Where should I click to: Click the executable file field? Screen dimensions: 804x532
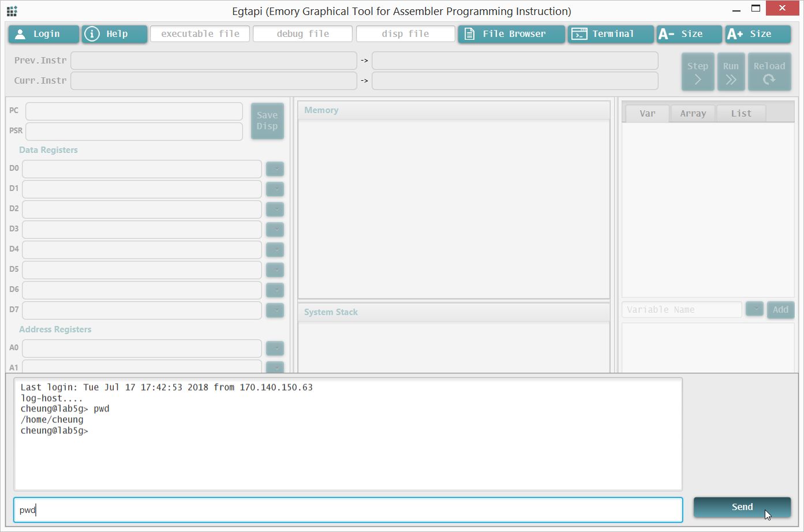[200, 34]
